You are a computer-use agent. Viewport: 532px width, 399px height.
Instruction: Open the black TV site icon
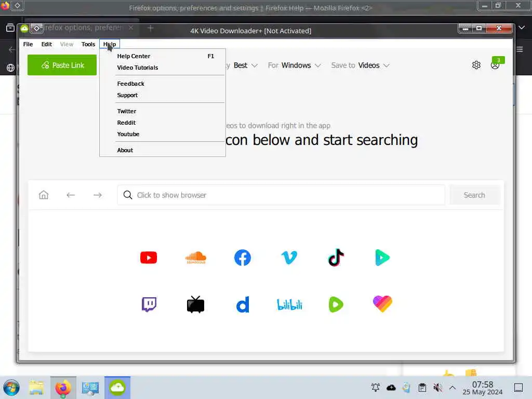click(195, 304)
